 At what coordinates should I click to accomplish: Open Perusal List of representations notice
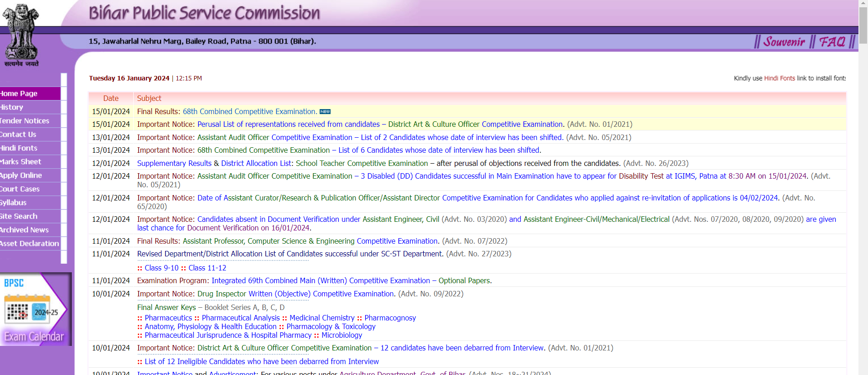pos(381,124)
